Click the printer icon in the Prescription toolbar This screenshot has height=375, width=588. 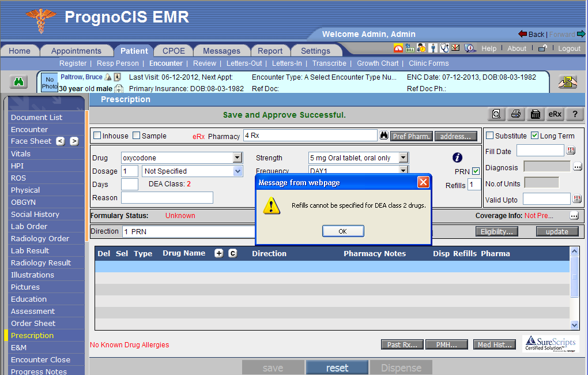[x=516, y=114]
